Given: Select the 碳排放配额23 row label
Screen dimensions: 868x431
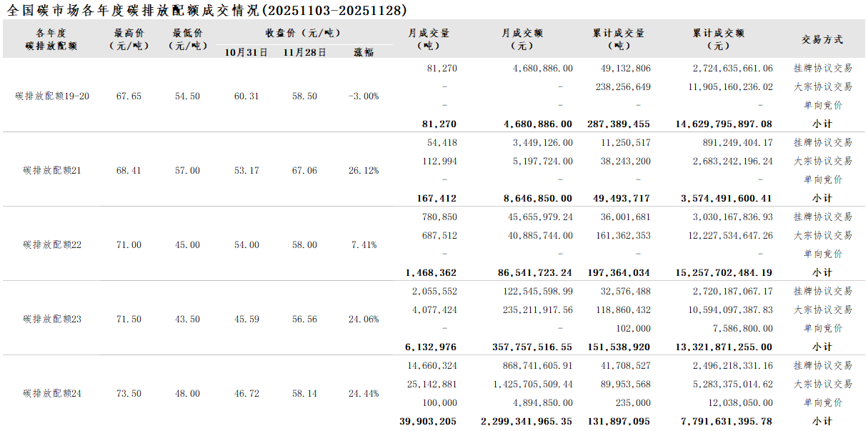Looking at the screenshot, I should (52, 319).
